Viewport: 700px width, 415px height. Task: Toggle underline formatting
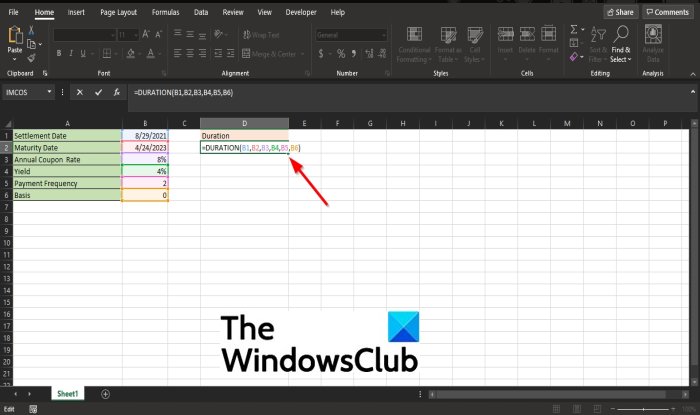click(81, 53)
